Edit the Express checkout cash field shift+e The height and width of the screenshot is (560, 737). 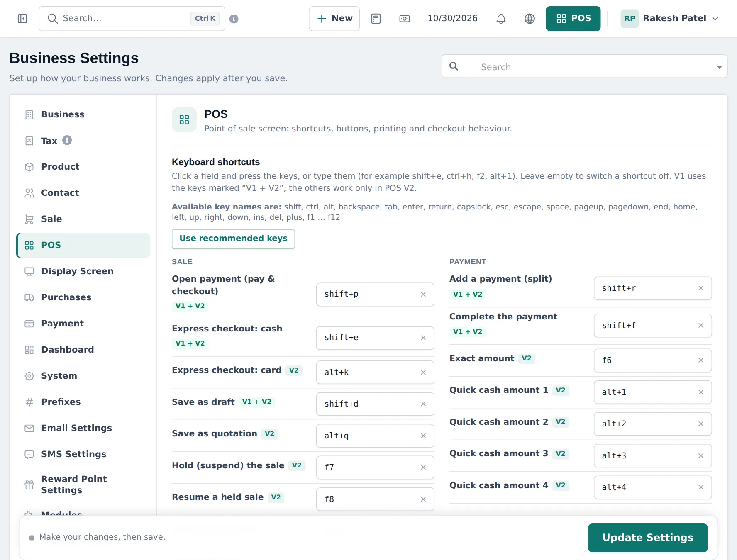pos(375,338)
